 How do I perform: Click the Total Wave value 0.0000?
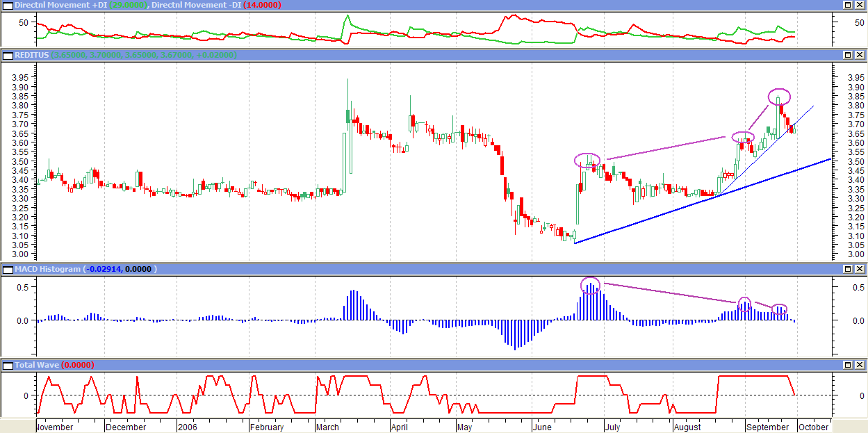click(x=79, y=365)
